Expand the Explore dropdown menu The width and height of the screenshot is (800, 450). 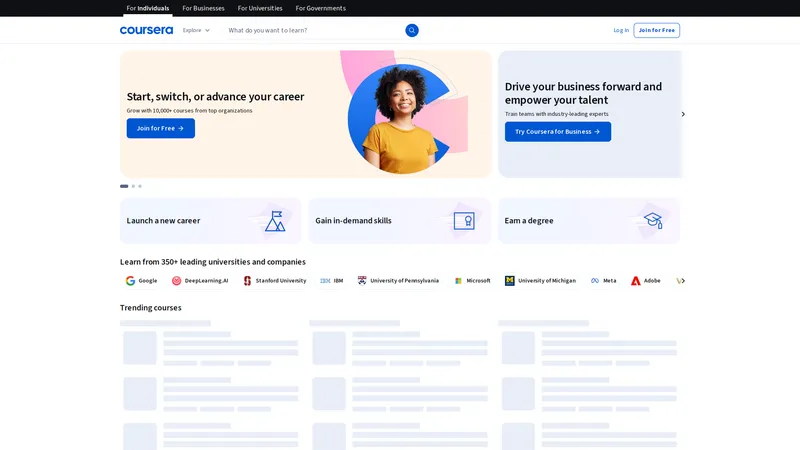(x=196, y=30)
